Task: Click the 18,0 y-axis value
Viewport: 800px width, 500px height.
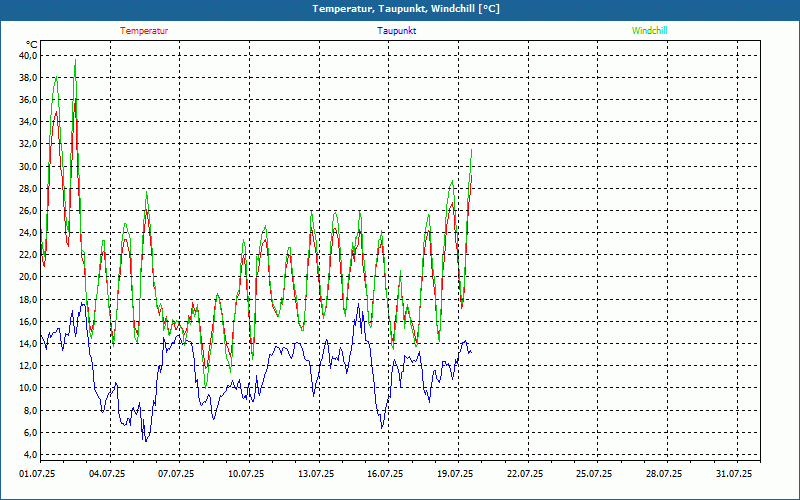Action: pos(29,299)
